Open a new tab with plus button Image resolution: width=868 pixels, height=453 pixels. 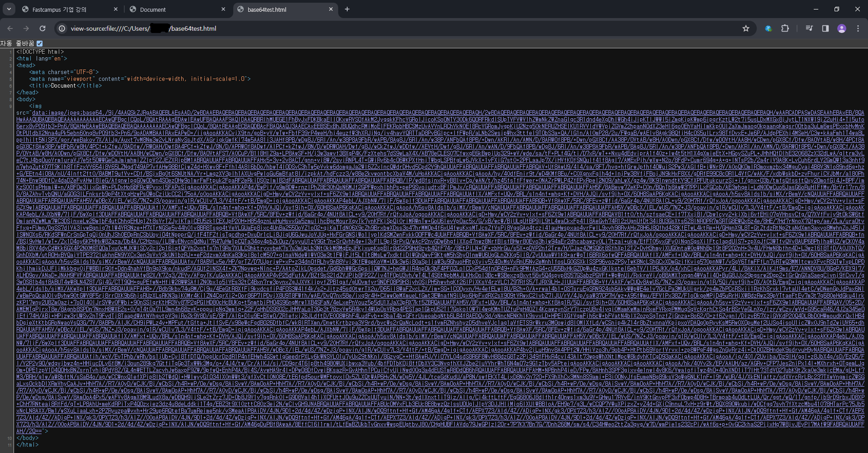tap(347, 9)
